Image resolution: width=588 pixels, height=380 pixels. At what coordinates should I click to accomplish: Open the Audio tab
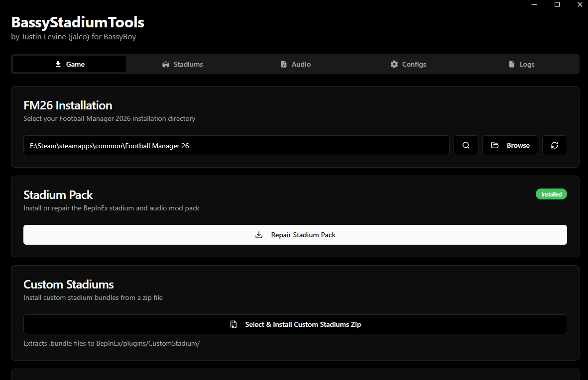(x=296, y=64)
